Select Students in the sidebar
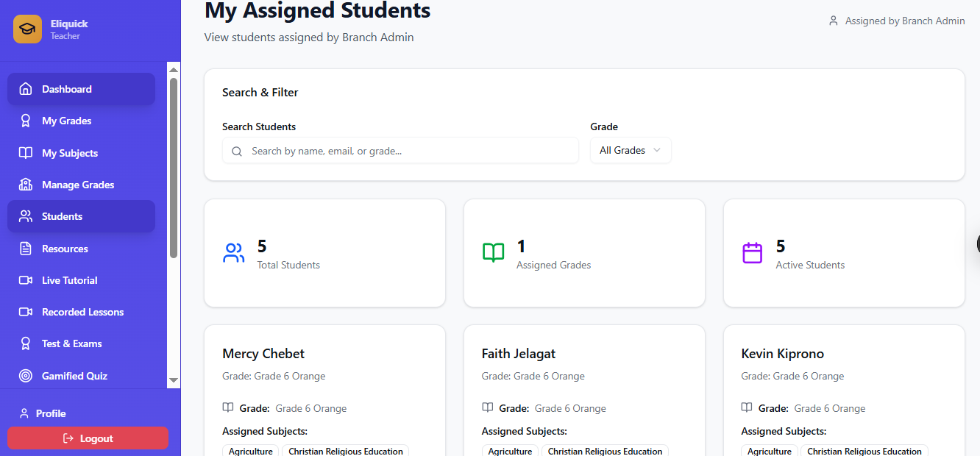The width and height of the screenshot is (980, 456). [x=81, y=216]
